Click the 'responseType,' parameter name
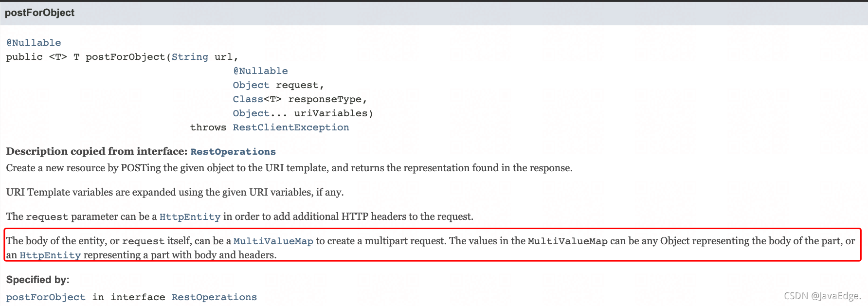Screen dimensions: 868x306 (327, 99)
